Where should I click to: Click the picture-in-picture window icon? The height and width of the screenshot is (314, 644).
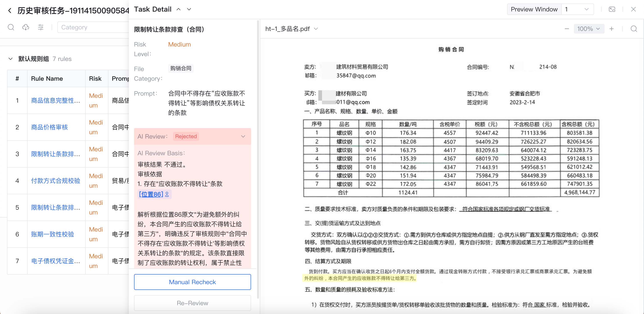tap(612, 9)
